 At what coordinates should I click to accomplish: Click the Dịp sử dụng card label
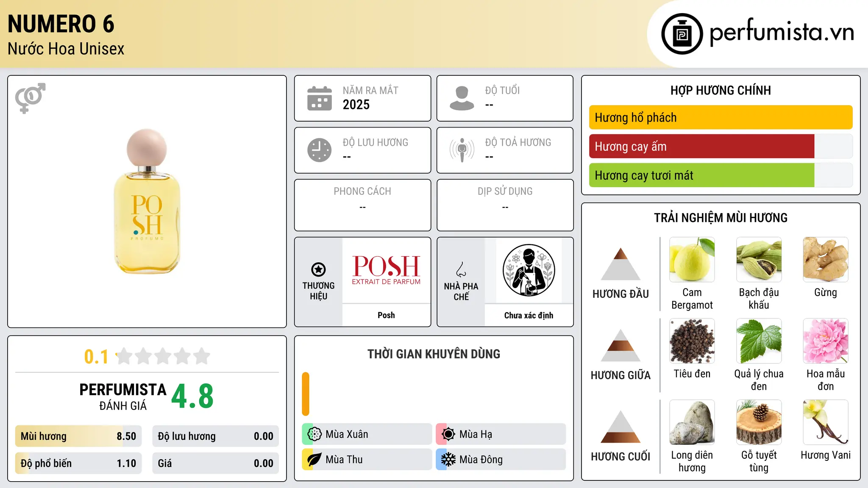pos(505,191)
